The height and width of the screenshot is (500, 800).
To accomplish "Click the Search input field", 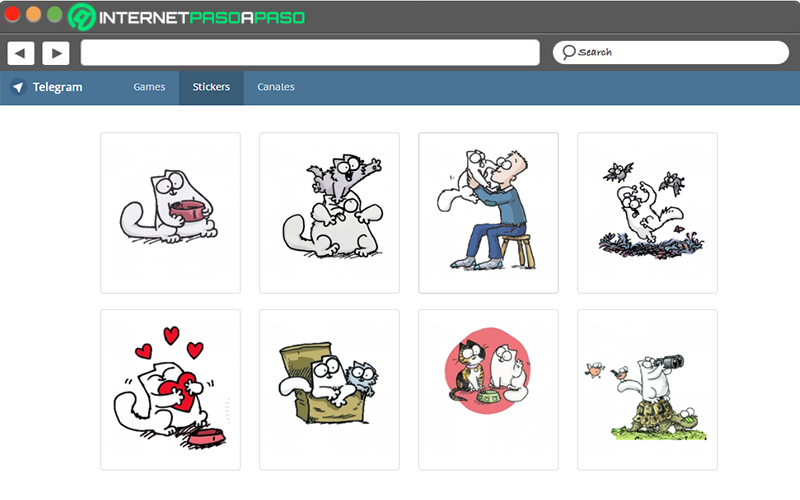I will [x=671, y=53].
